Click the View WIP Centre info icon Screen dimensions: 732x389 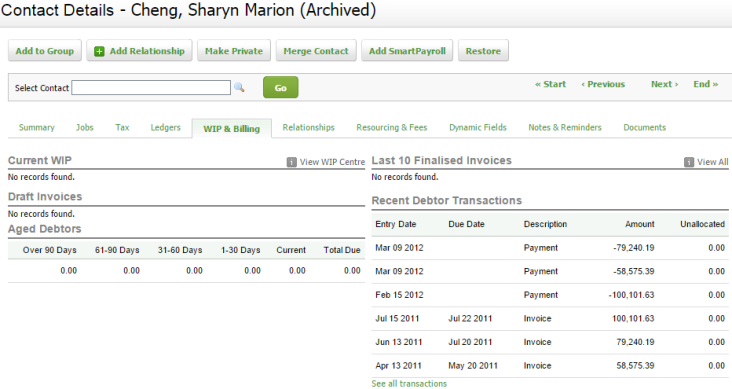291,162
